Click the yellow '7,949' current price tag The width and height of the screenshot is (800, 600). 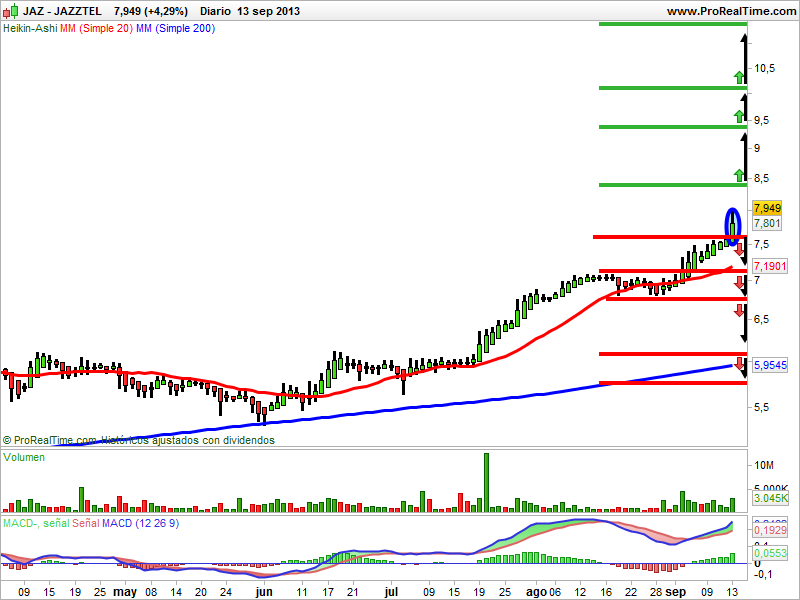(x=767, y=208)
